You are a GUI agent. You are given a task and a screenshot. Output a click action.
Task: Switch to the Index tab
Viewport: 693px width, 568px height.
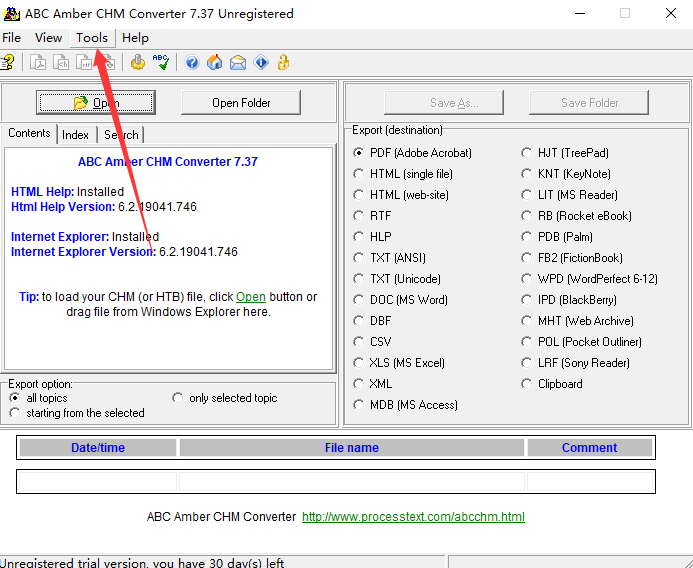coord(75,135)
